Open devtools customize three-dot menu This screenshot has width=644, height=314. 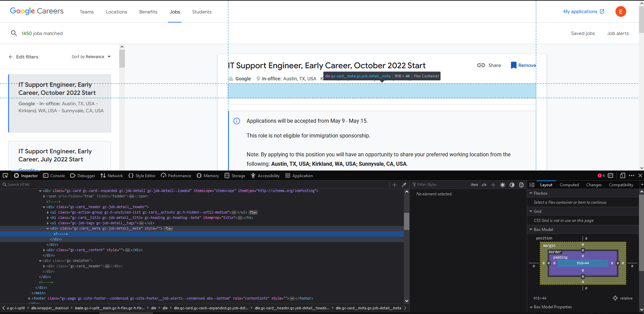(632, 175)
